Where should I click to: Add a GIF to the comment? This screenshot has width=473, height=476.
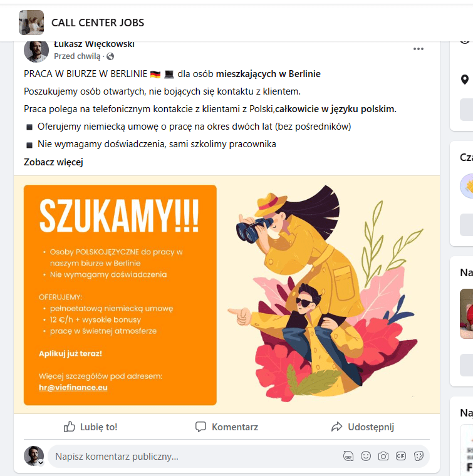tap(401, 456)
